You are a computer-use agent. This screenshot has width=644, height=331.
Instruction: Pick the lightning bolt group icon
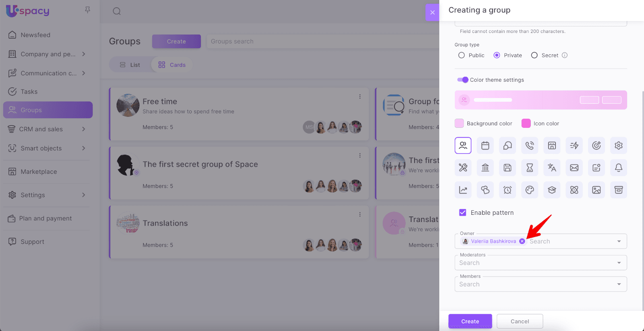574,145
